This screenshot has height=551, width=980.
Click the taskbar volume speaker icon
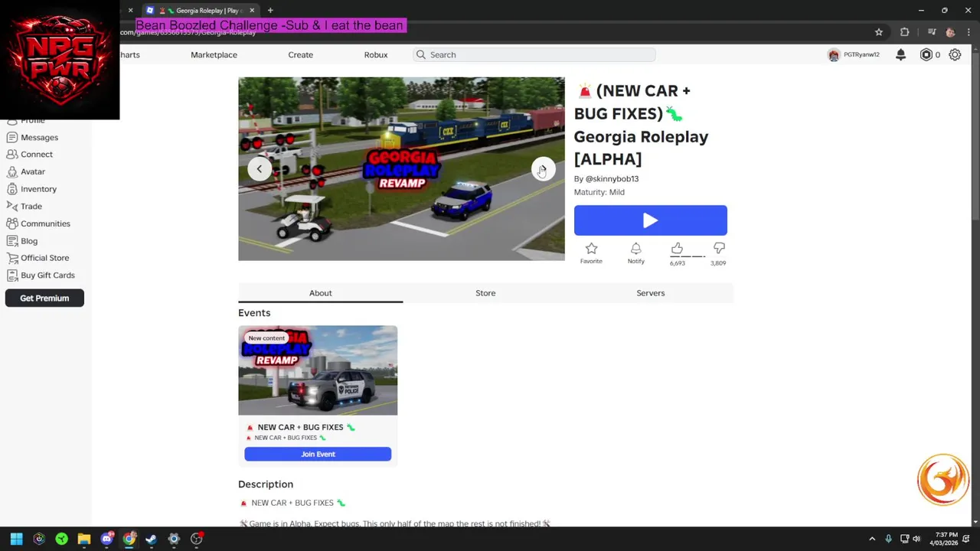click(x=916, y=539)
